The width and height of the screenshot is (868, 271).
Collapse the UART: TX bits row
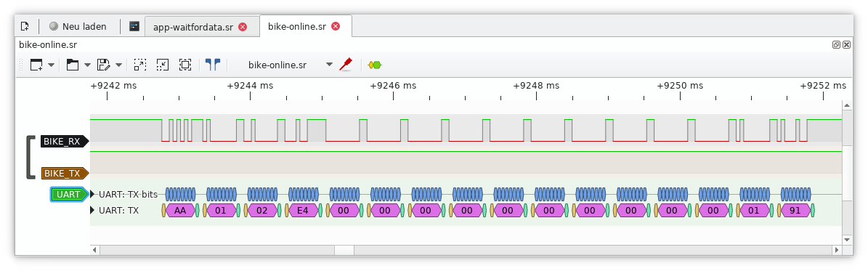coord(92,195)
